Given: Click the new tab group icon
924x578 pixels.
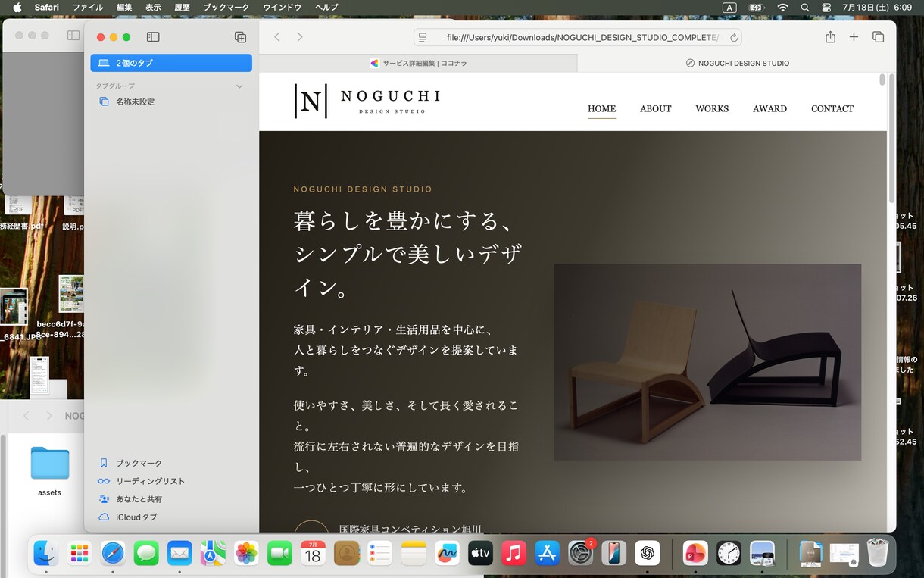Looking at the screenshot, I should pyautogui.click(x=240, y=37).
